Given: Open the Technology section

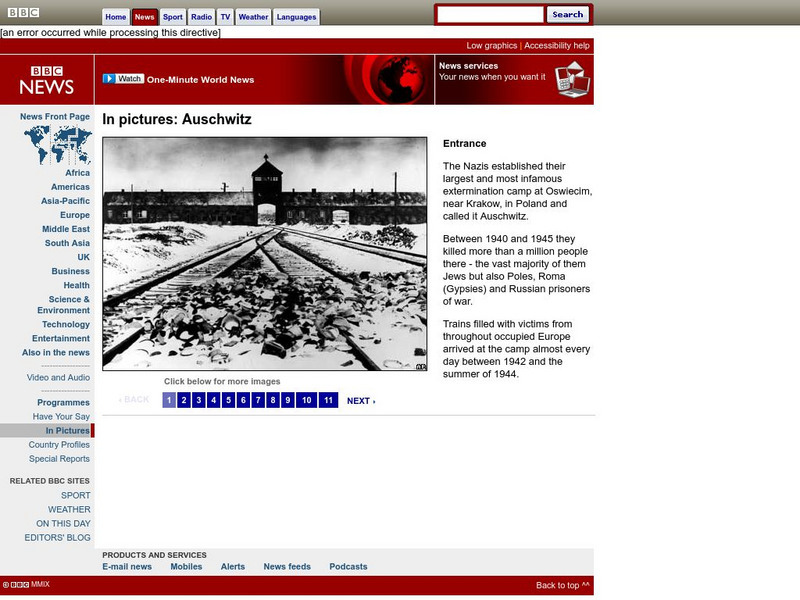Looking at the screenshot, I should (66, 324).
